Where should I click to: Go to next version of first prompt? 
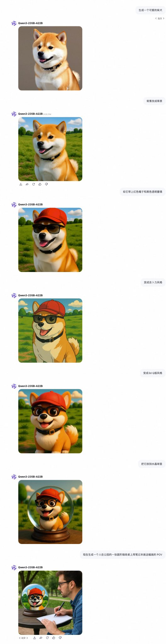point(163,19)
